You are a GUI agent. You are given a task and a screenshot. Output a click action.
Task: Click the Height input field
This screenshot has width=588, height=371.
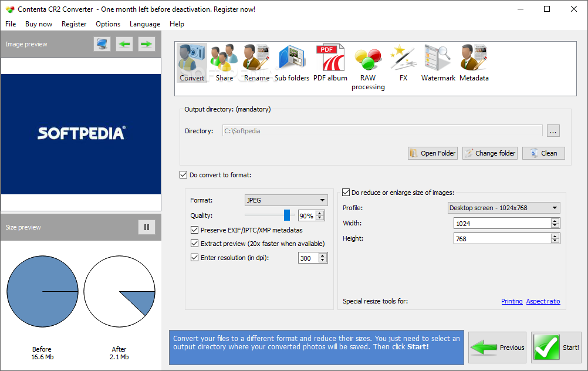tap(502, 238)
